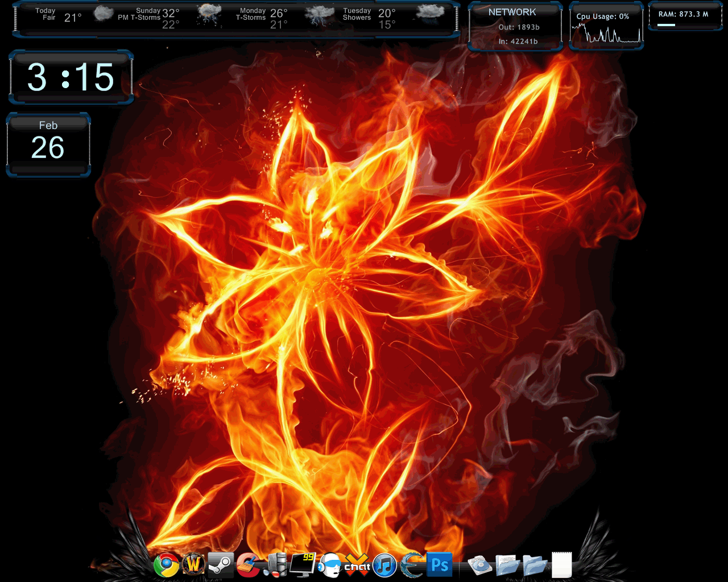Open the disk drive dock icon
This screenshot has height=582, width=728.
[x=479, y=565]
